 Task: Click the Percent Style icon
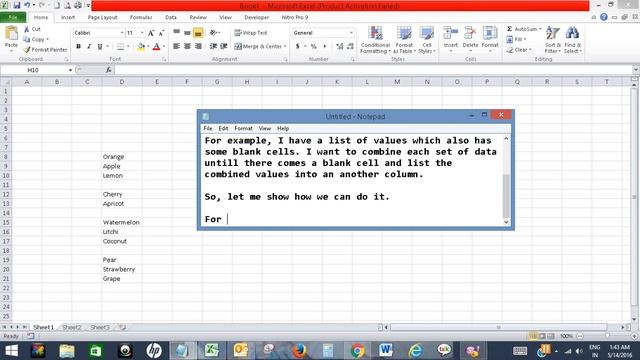(313, 47)
